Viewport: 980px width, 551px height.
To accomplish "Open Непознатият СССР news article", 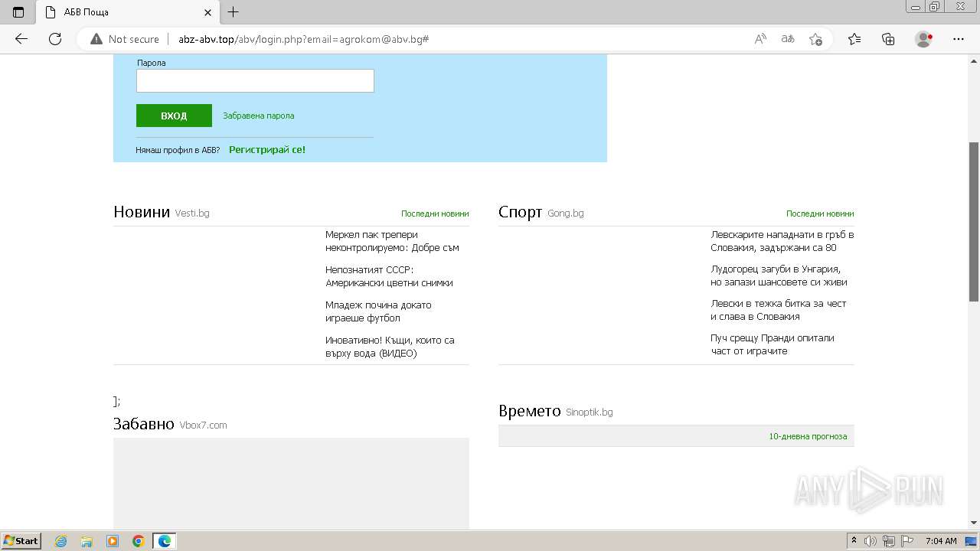I will point(389,276).
